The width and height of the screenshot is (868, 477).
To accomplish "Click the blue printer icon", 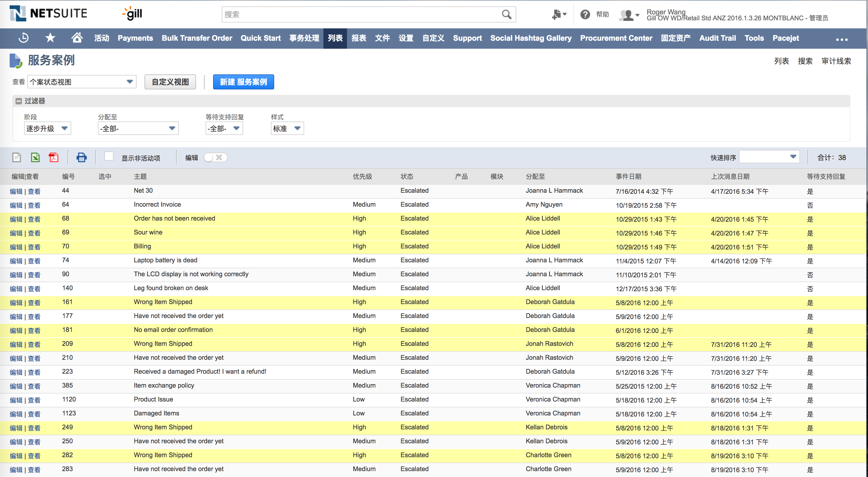I will click(81, 157).
